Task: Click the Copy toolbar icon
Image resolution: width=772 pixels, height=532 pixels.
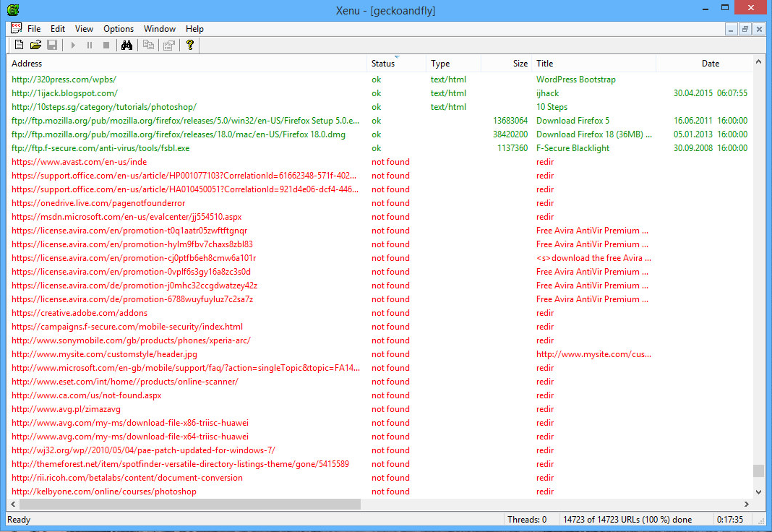Action: pyautogui.click(x=148, y=46)
